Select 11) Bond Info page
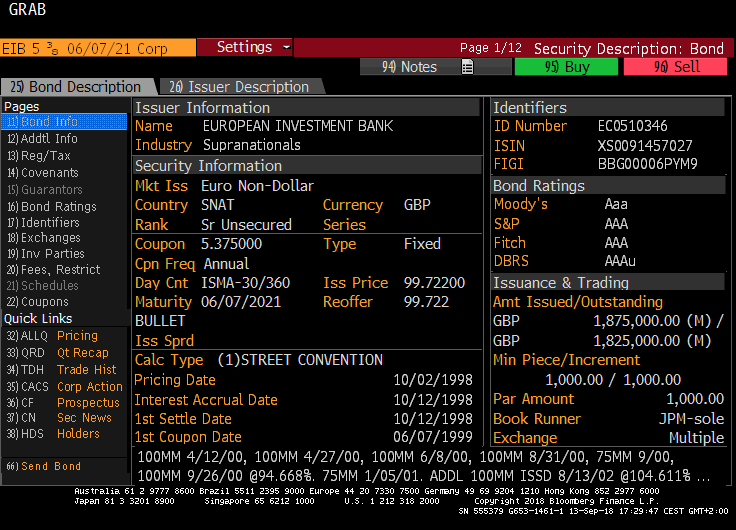Image resolution: width=736 pixels, height=530 pixels. [x=64, y=122]
